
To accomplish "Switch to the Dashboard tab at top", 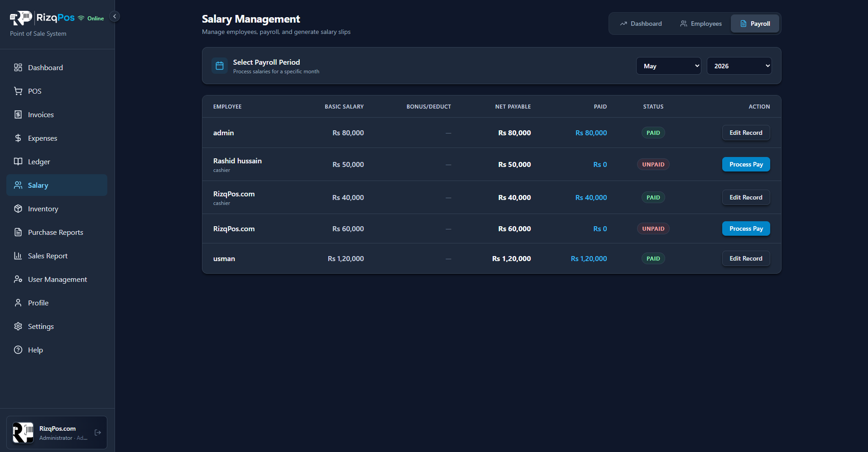I will (641, 24).
